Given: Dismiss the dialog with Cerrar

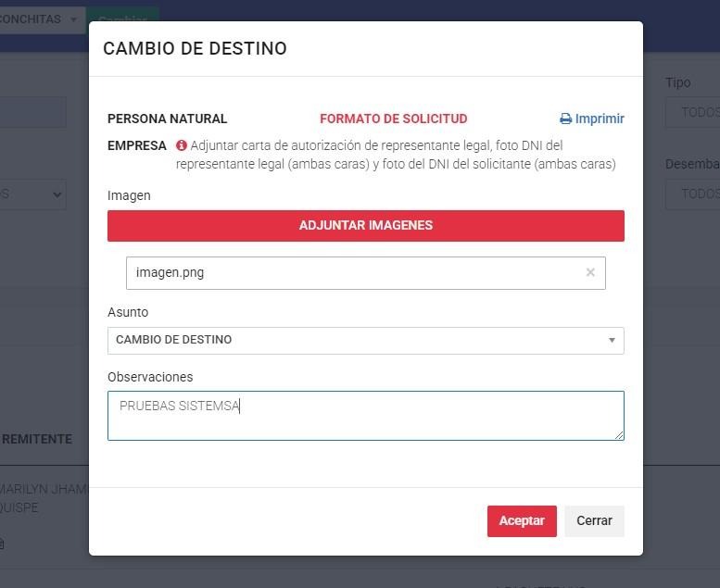Looking at the screenshot, I should click(x=594, y=521).
